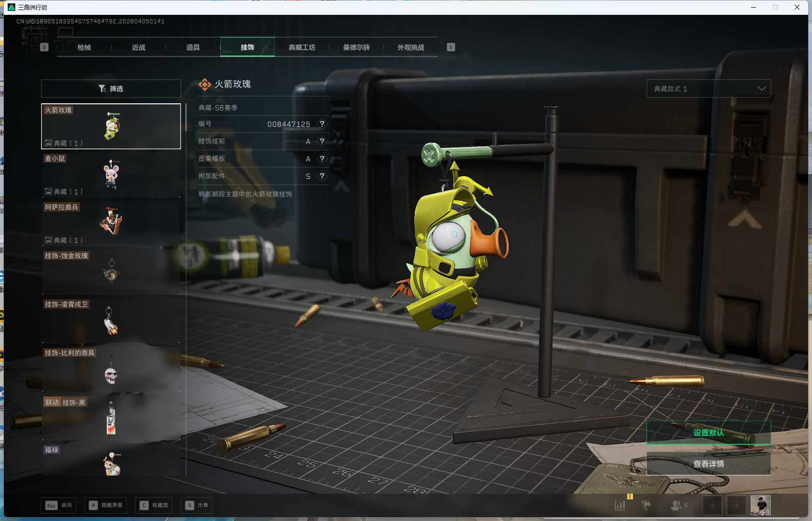Toggle 隐藏界面 to hide the interface
Image resolution: width=812 pixels, height=521 pixels.
pyautogui.click(x=106, y=505)
